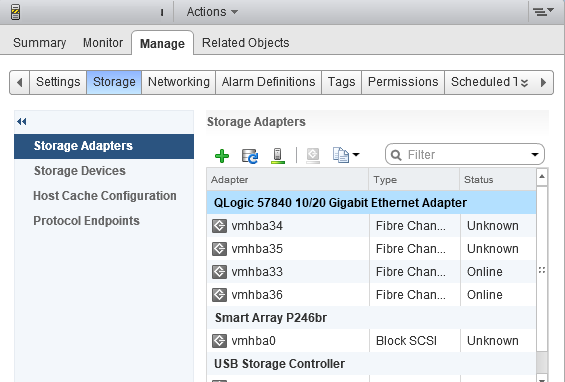
Task: Select Storage Devices in the side list
Action: 80,171
